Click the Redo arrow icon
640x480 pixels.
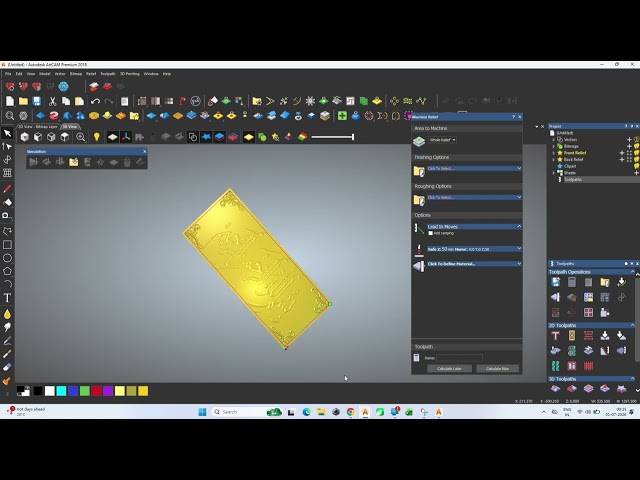[x=109, y=101]
